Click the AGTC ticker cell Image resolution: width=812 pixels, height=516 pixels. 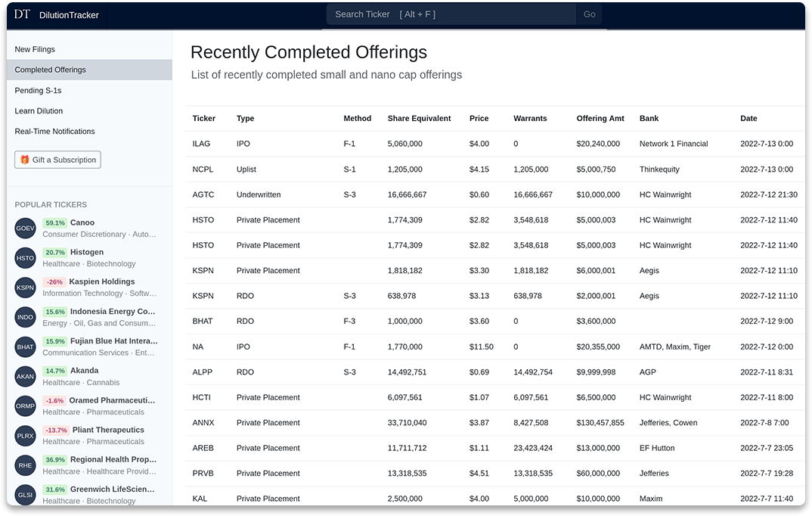(x=203, y=194)
